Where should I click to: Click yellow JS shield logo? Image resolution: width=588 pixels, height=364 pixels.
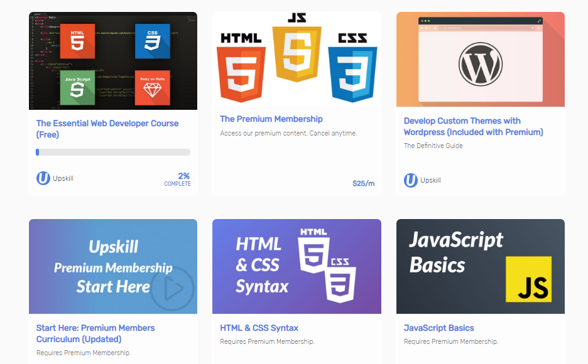coord(297,53)
